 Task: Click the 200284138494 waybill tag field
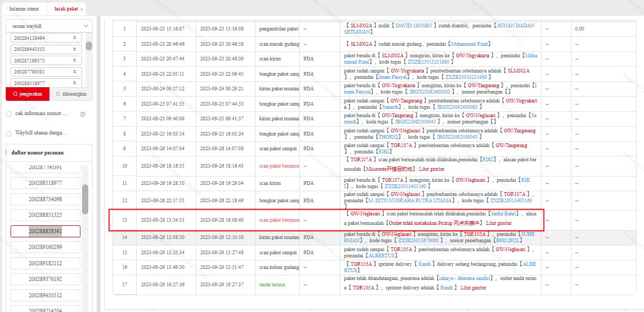click(x=46, y=38)
